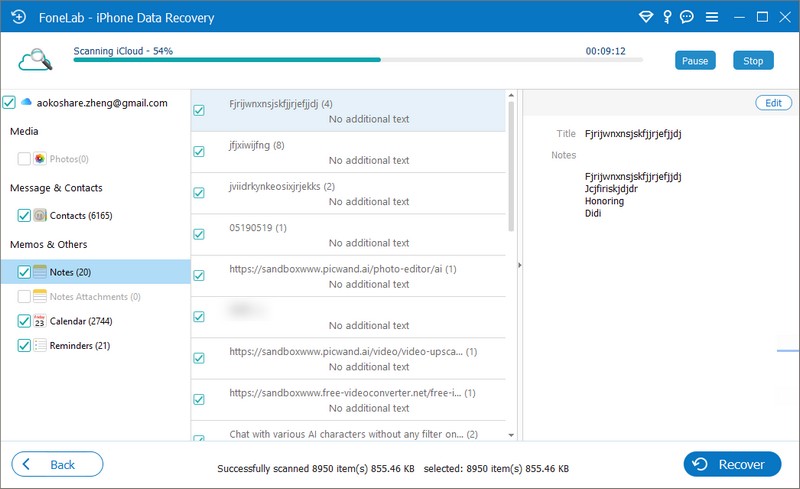Viewport: 800px width, 489px height.
Task: Select Photos(0) category
Action: pos(69,159)
